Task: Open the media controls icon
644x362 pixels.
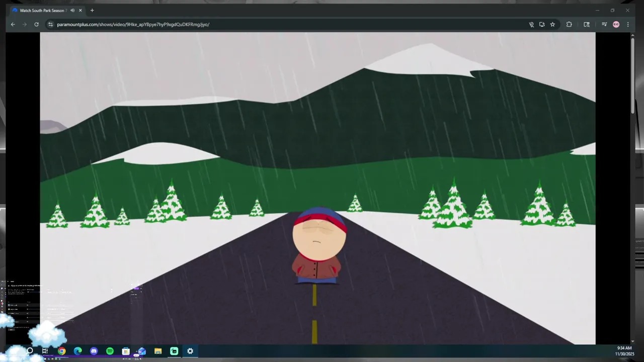Action: tap(604, 24)
